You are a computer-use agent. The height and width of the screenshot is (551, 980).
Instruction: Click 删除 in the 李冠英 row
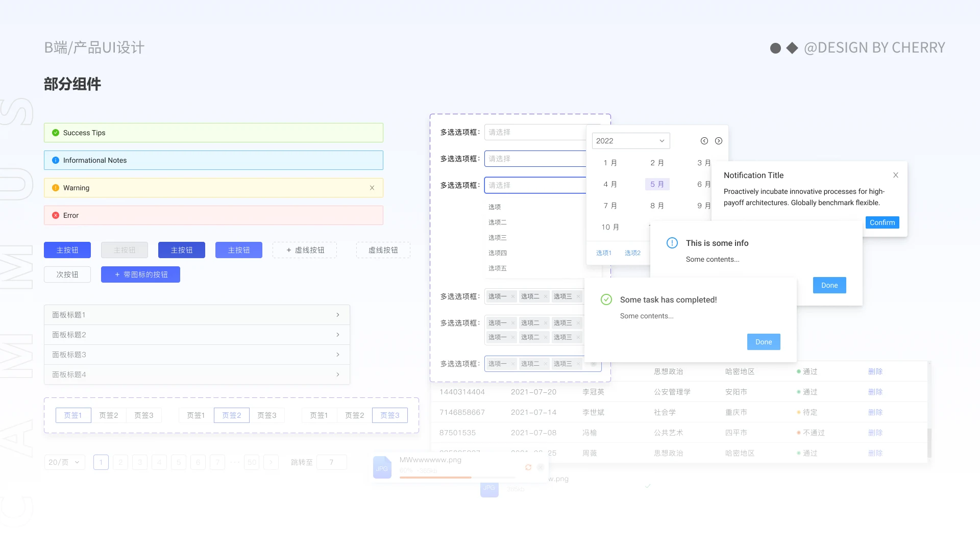coord(875,392)
